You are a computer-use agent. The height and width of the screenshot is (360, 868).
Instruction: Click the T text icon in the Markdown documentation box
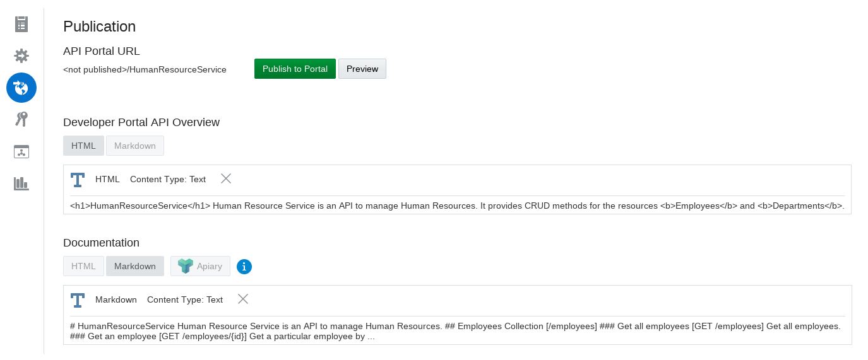78,300
